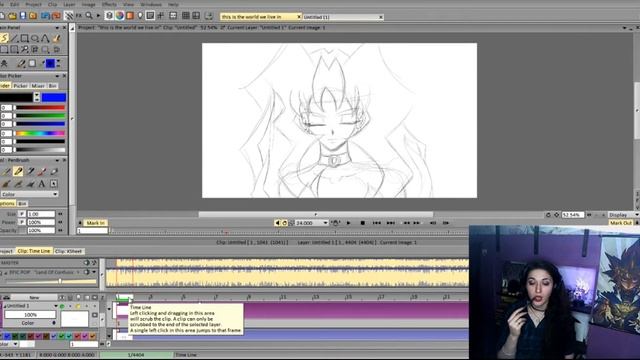Toggle the Power pressure P button
Screen dimensions: 640x360
(x=22, y=222)
